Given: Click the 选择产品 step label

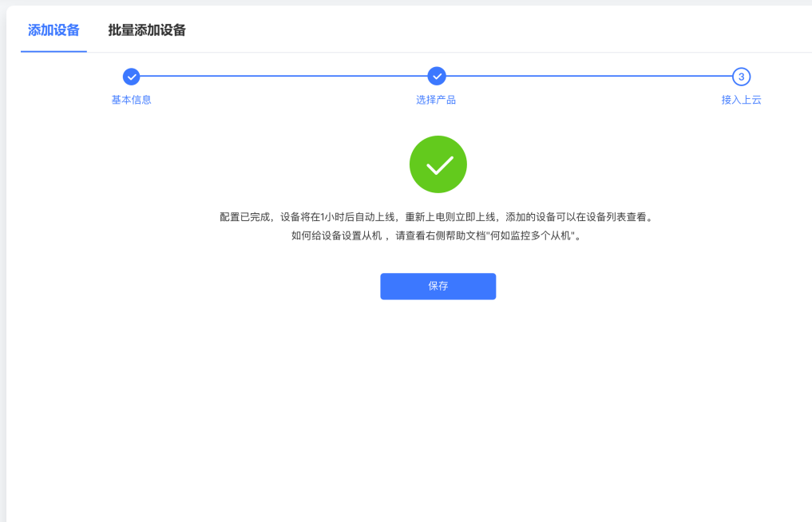Looking at the screenshot, I should click(436, 100).
